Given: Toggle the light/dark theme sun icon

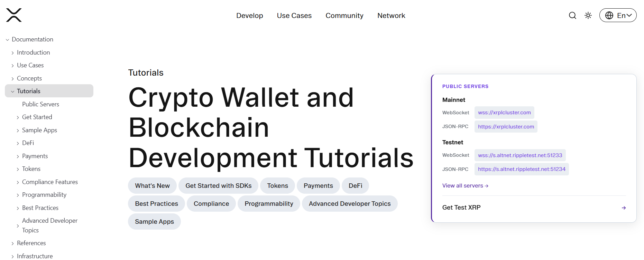Looking at the screenshot, I should [x=588, y=16].
